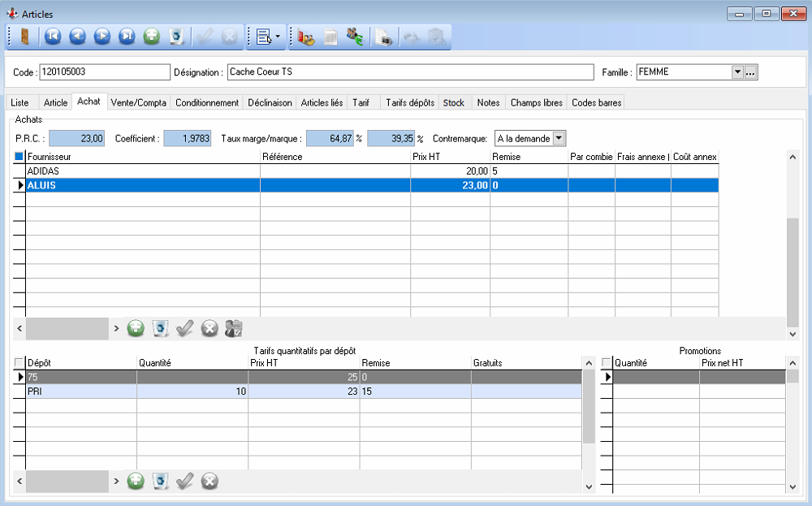The height and width of the screenshot is (506, 812).
Task: Open the toolbar list view dropdown arrow
Action: 278,37
